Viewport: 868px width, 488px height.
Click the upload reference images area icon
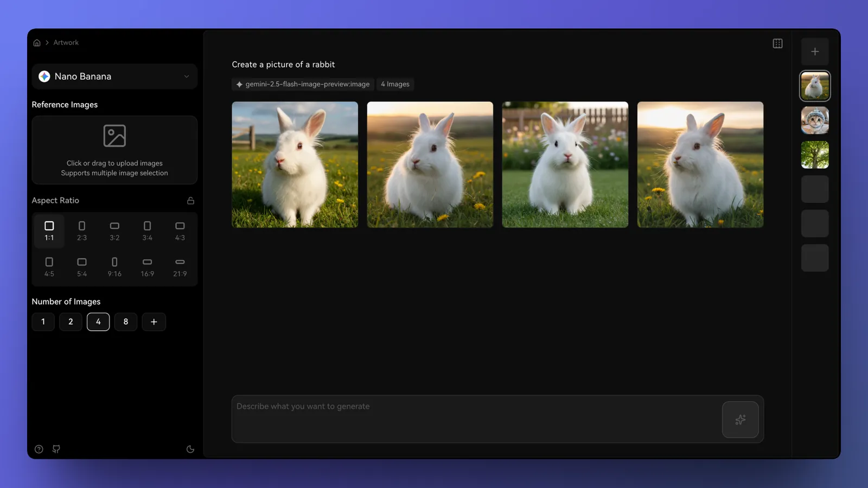[114, 136]
